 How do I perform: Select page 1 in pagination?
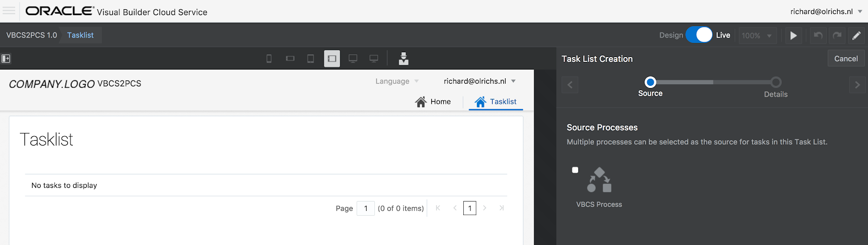470,208
